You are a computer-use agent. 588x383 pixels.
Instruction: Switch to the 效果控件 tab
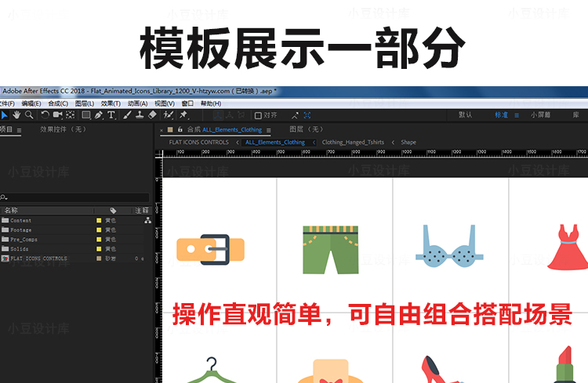tap(63, 129)
